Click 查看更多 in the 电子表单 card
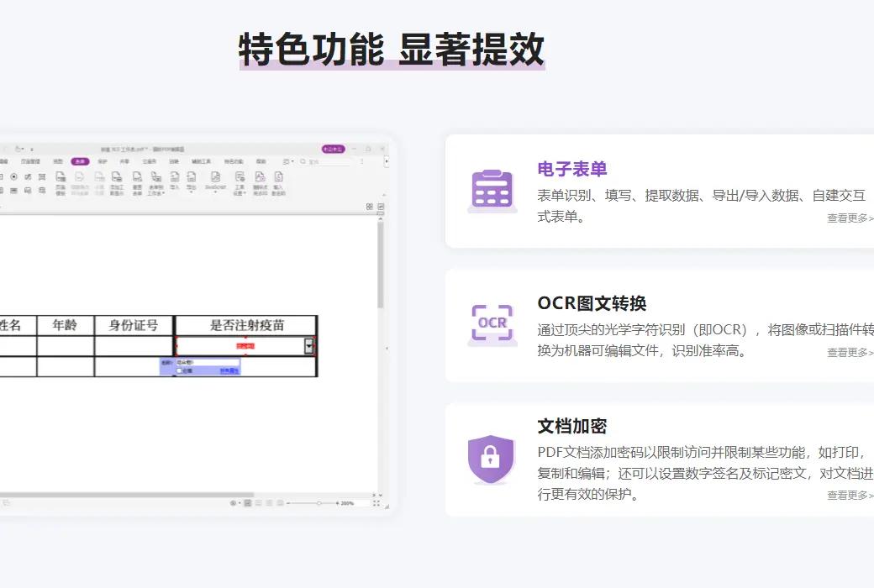 coord(850,218)
